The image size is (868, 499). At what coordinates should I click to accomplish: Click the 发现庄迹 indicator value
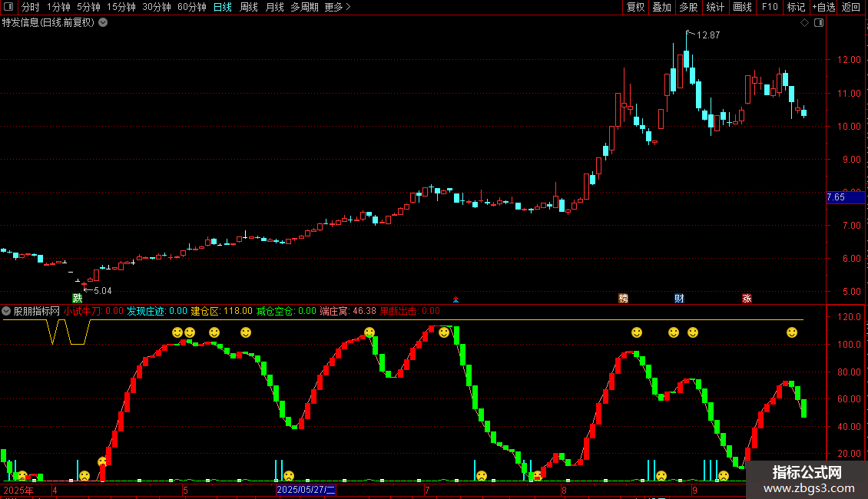157,311
